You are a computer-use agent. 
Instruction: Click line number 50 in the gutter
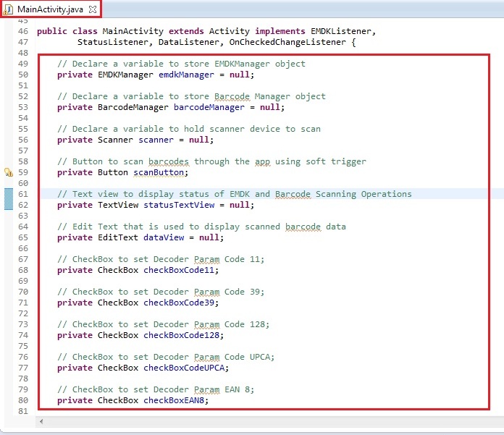click(x=22, y=75)
